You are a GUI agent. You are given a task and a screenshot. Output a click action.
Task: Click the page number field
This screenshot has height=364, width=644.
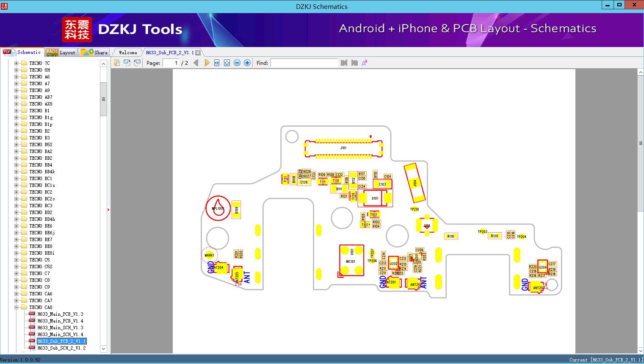tap(171, 63)
